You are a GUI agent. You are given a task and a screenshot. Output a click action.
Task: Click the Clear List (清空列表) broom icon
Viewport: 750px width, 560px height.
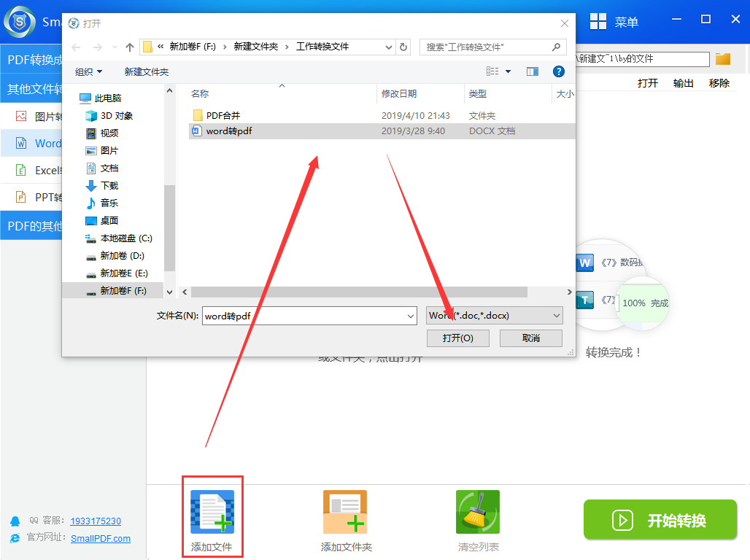(x=477, y=512)
